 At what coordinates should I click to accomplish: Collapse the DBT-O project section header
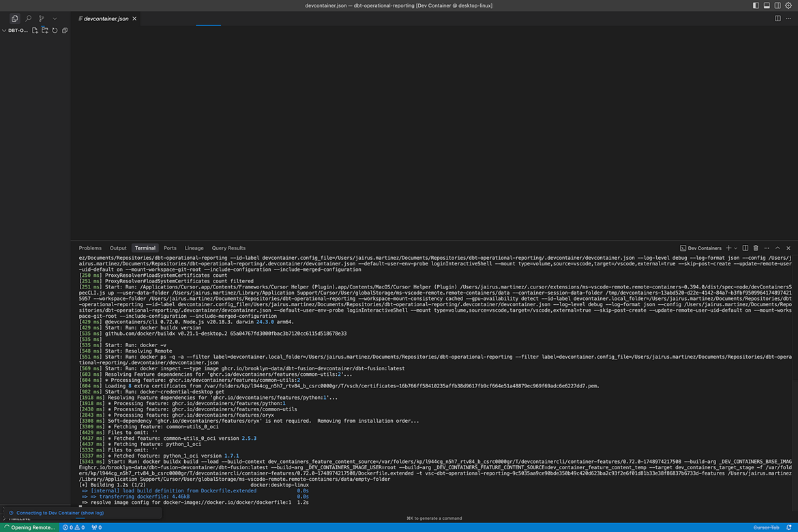pyautogui.click(x=5, y=30)
